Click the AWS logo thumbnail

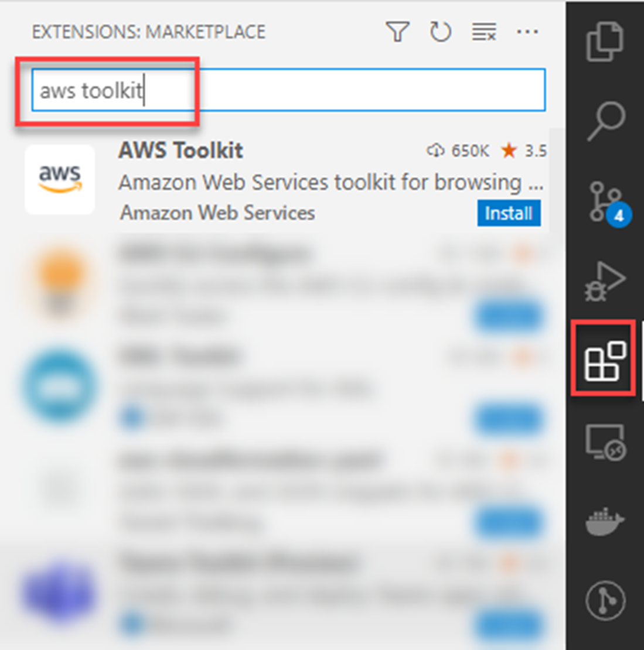tap(60, 180)
